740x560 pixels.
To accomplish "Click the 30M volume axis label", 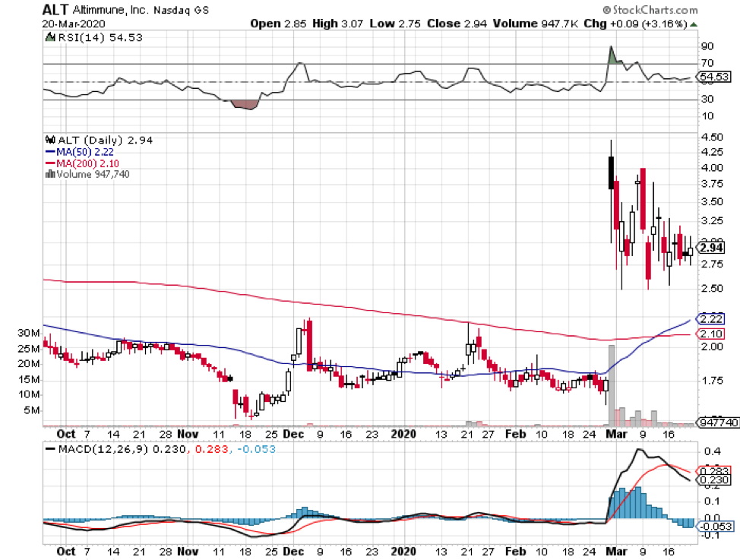I will click(29, 333).
